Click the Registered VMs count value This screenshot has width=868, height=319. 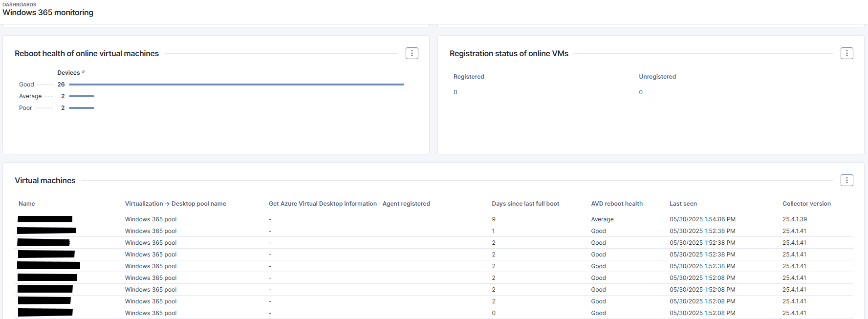click(456, 92)
